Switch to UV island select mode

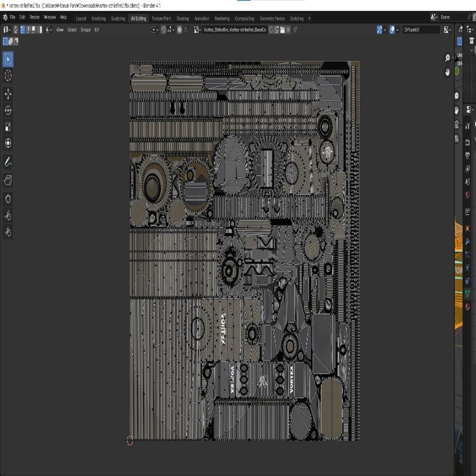point(40,30)
